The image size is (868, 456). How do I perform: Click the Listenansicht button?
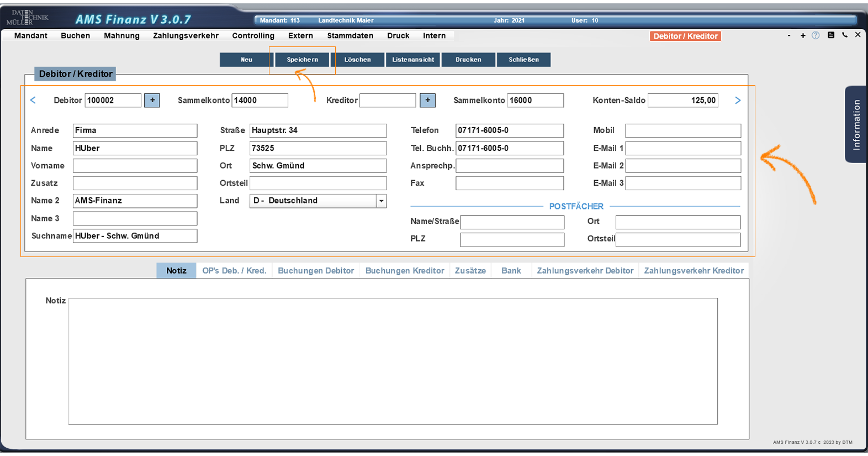pyautogui.click(x=413, y=60)
